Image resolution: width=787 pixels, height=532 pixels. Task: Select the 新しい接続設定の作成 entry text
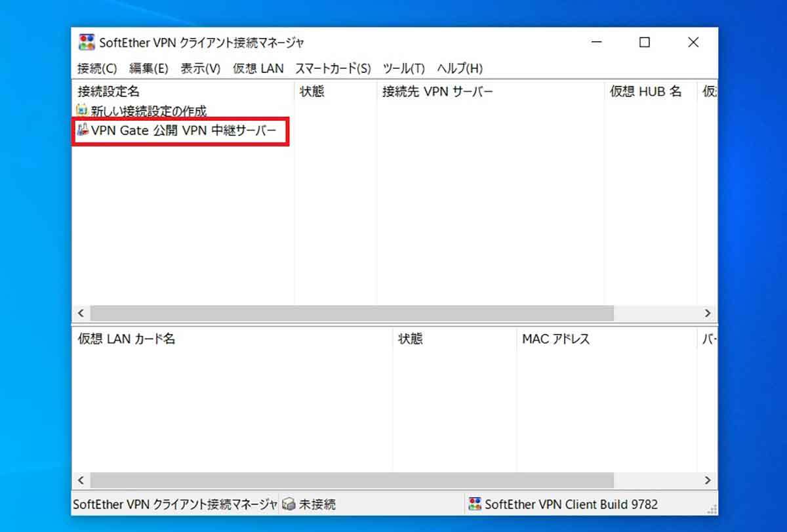coord(149,112)
